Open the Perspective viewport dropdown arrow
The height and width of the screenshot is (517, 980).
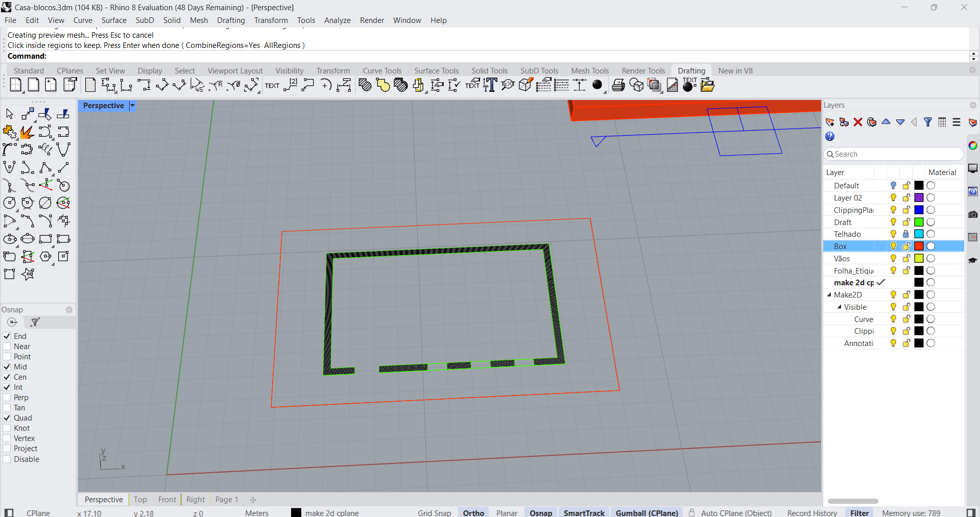point(132,106)
